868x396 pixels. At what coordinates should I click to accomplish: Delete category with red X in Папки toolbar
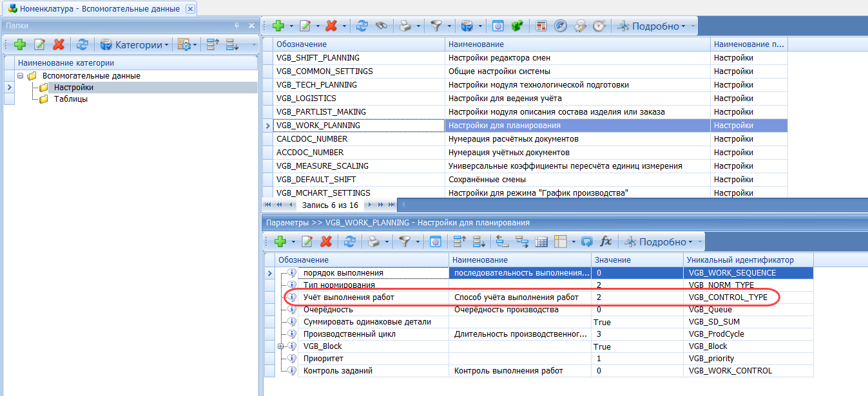click(59, 44)
